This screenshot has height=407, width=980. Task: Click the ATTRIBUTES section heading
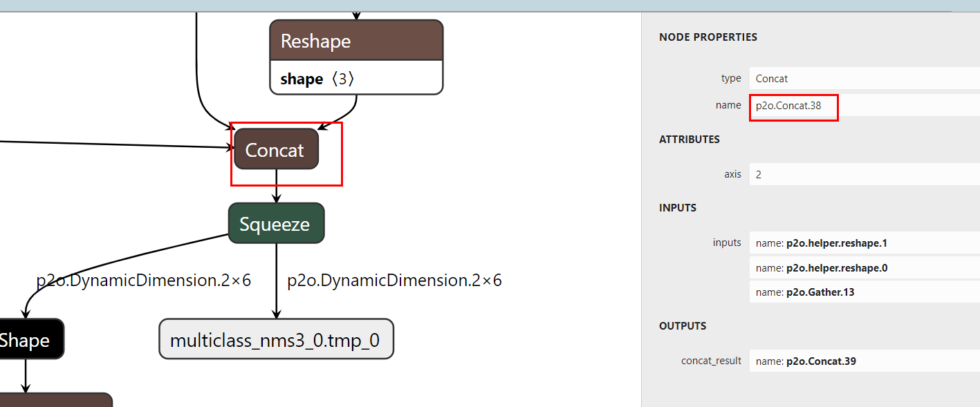point(689,140)
